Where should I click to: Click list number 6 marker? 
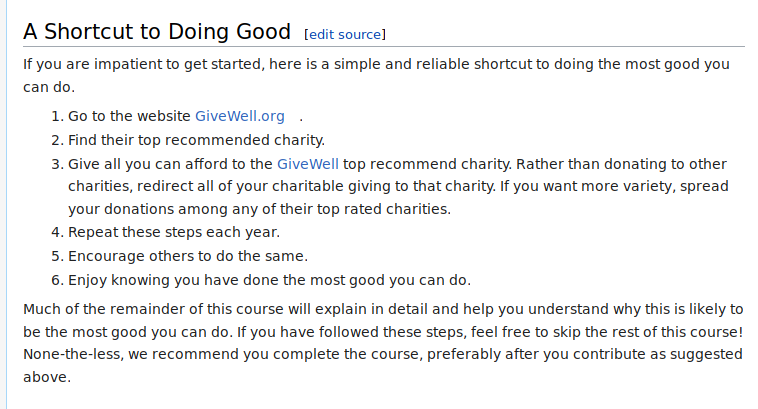[x=56, y=279]
